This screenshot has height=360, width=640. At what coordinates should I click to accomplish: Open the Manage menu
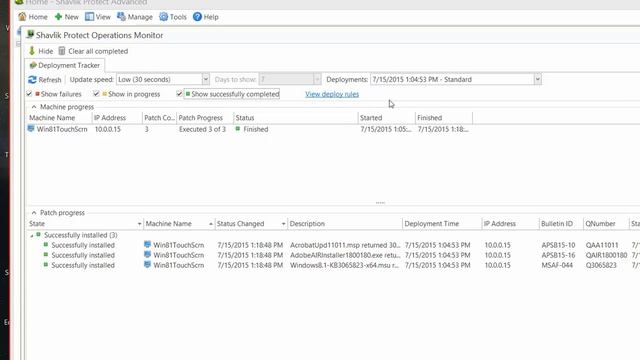coord(135,17)
